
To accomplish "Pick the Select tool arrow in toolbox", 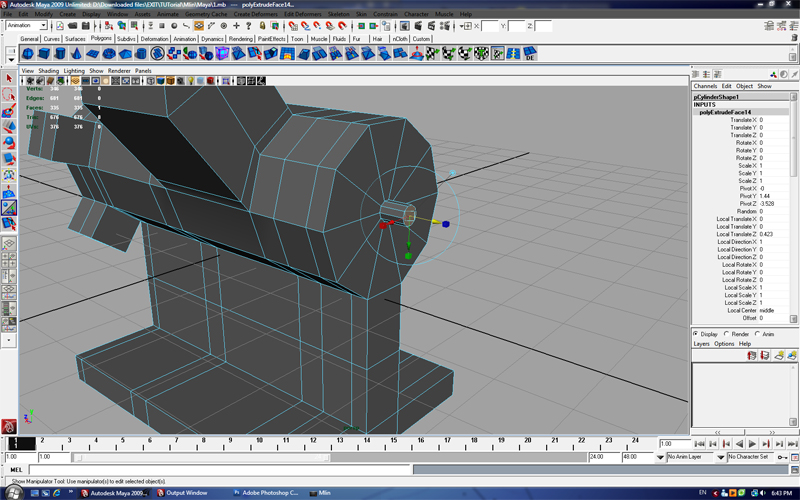I will tap(9, 78).
